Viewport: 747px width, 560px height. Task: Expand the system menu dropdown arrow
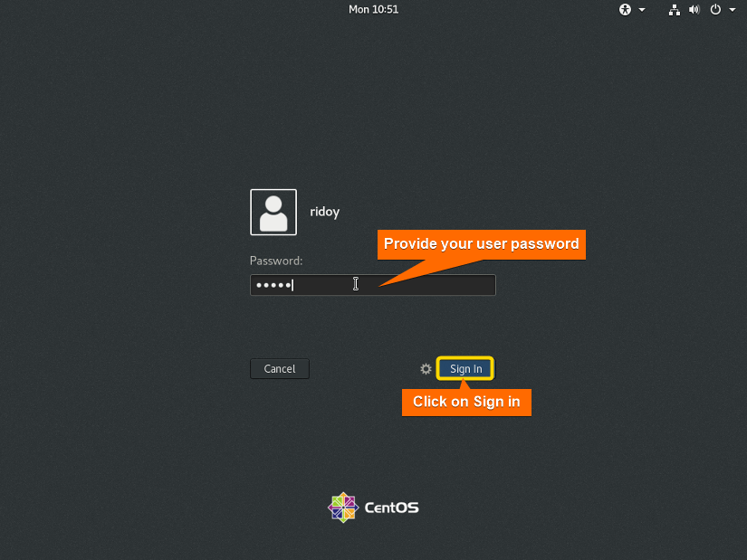(x=733, y=10)
